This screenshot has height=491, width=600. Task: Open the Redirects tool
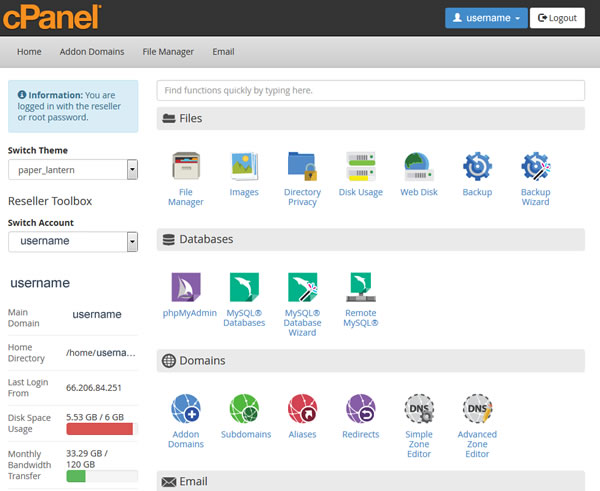[x=360, y=410]
